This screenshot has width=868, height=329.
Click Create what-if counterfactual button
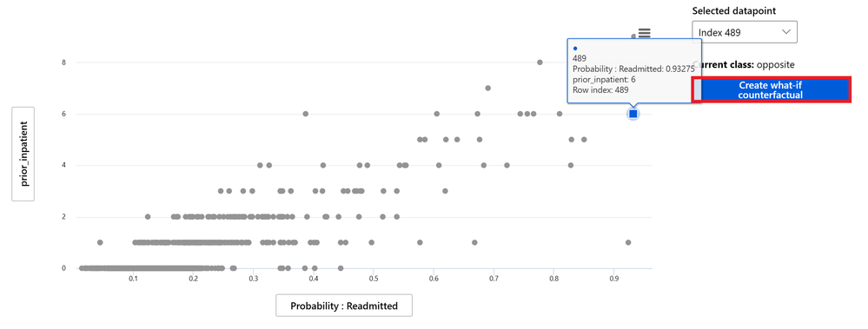[772, 90]
